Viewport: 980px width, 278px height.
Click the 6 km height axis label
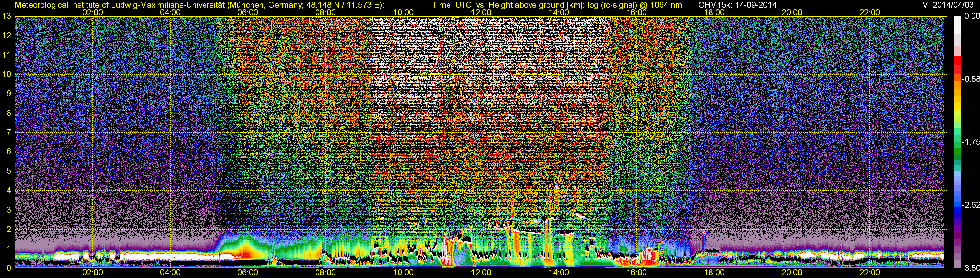click(x=9, y=152)
